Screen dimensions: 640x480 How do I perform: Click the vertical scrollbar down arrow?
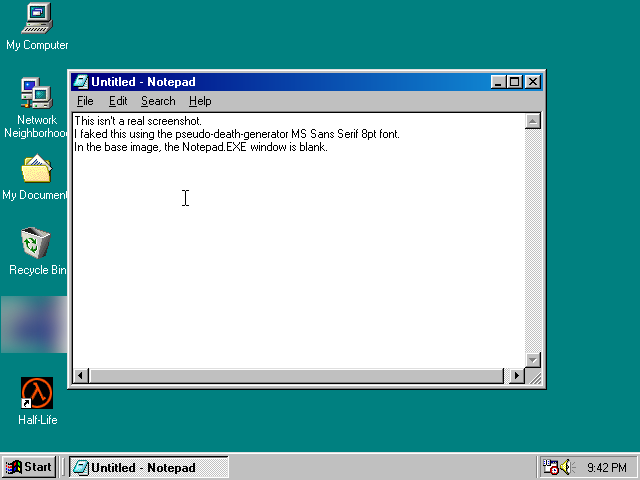tap(533, 360)
